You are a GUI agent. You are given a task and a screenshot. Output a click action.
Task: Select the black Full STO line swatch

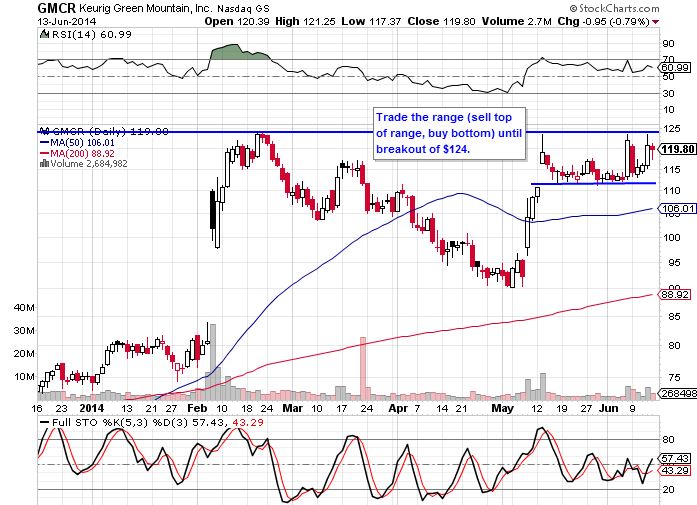pos(44,422)
